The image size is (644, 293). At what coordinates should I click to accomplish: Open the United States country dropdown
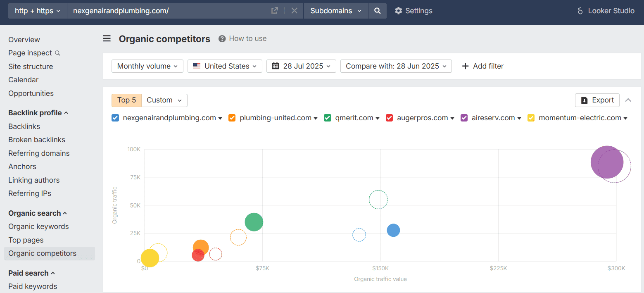[x=225, y=66]
